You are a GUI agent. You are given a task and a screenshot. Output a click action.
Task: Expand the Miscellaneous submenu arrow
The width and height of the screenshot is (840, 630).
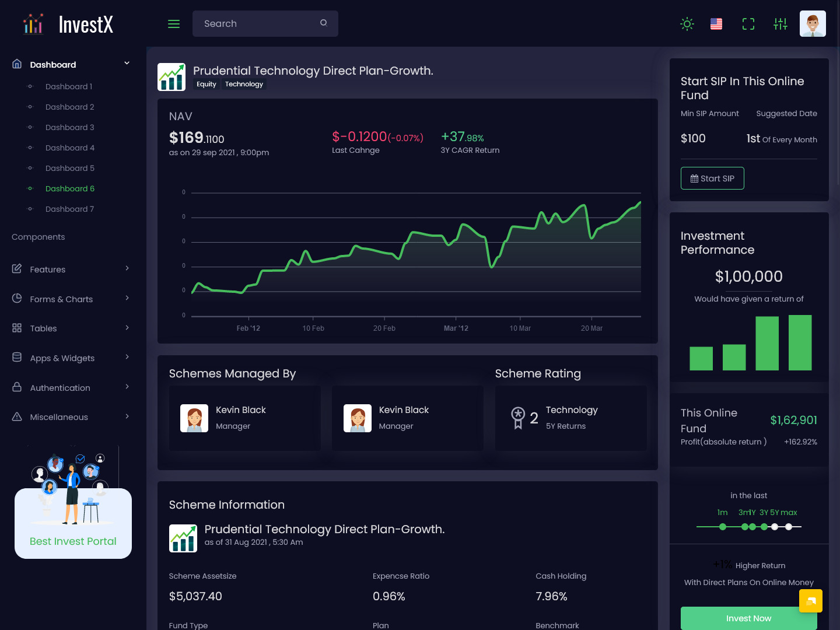pos(127,416)
